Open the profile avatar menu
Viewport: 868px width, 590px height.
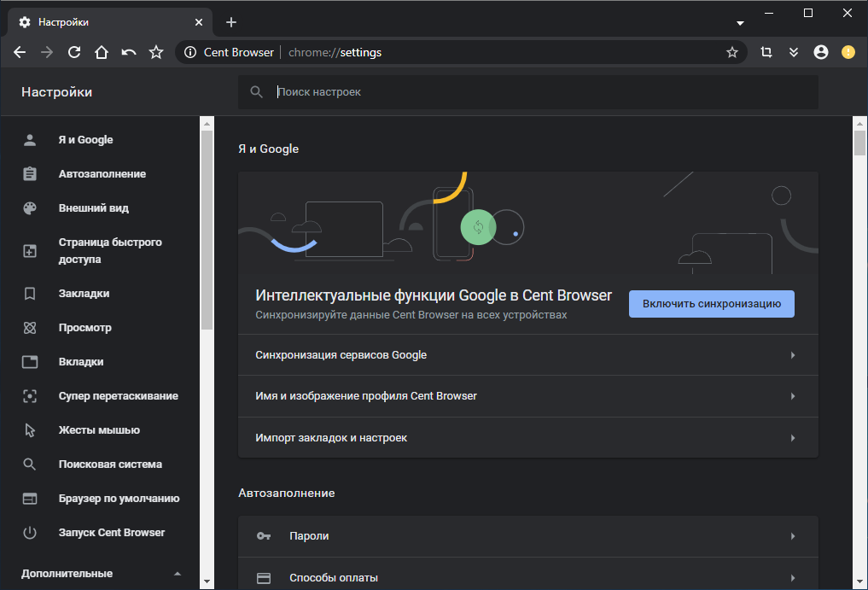(x=821, y=52)
